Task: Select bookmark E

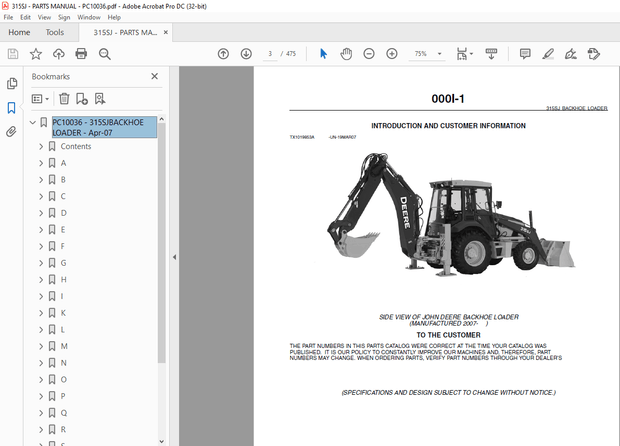Action: click(x=63, y=230)
